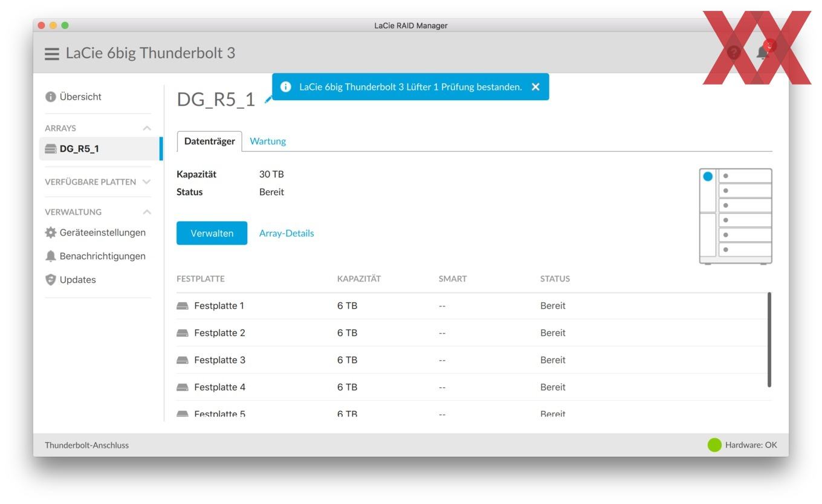822x504 pixels.
Task: Open the Array-Details link
Action: click(x=286, y=233)
